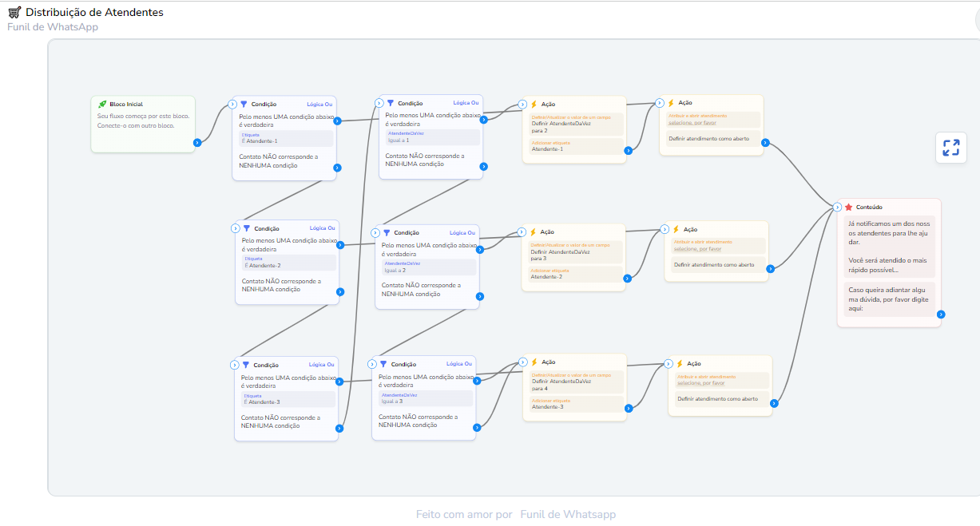Click the Distribuição de Atendentes title
Viewport: 980px width, 526px height.
pos(94,13)
